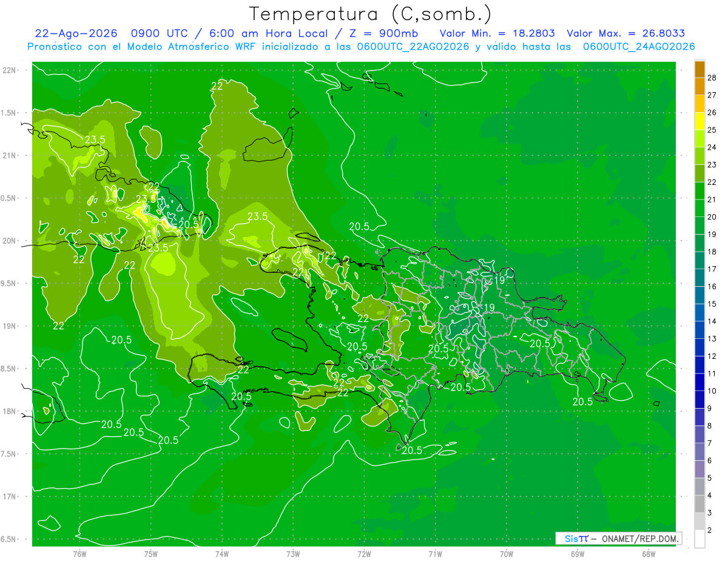The image size is (728, 562).
Task: Click the dark blue legend band between 10 and 11
Action: (x=699, y=383)
